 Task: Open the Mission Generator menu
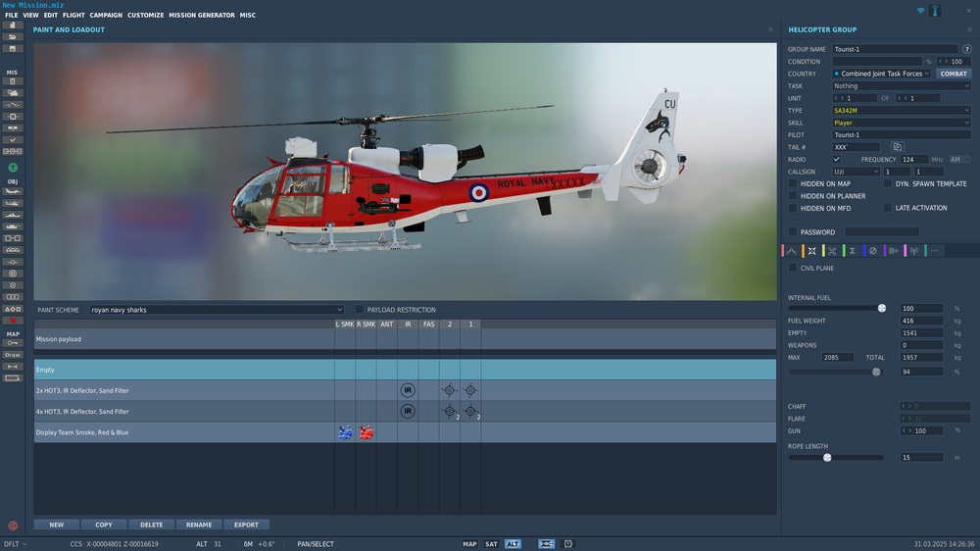(201, 16)
